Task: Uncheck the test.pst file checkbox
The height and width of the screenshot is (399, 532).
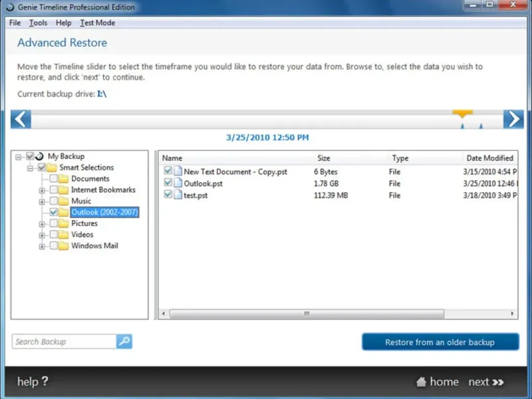Action: 168,194
